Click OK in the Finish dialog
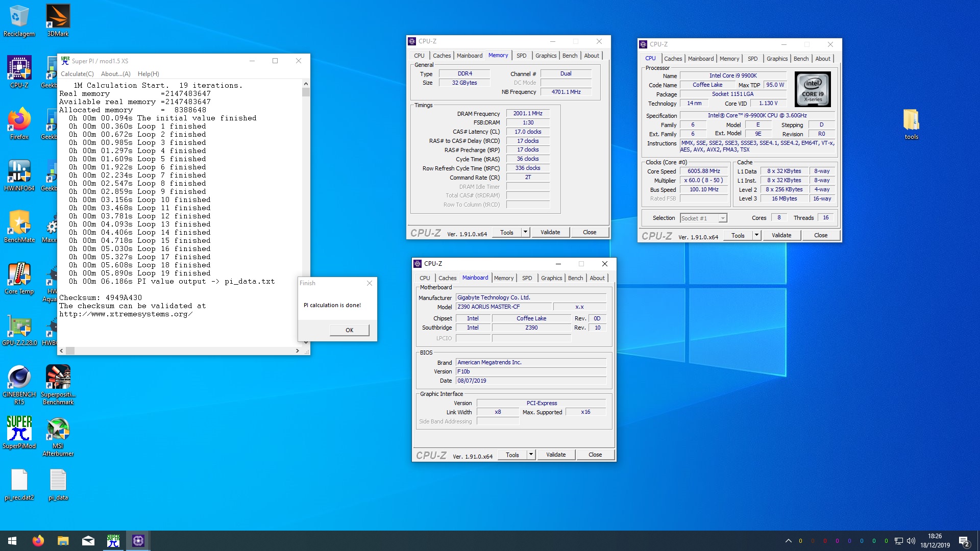The width and height of the screenshot is (980, 551). click(x=349, y=330)
